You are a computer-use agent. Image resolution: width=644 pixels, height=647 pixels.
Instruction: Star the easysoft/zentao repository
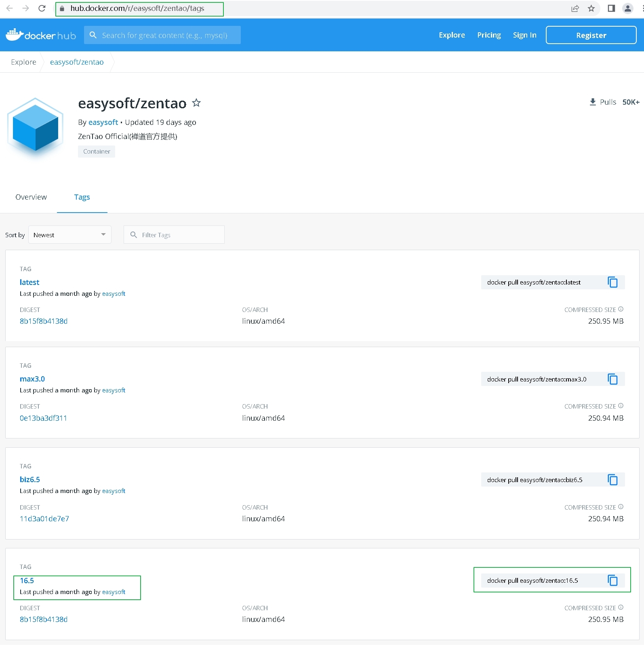tap(196, 103)
